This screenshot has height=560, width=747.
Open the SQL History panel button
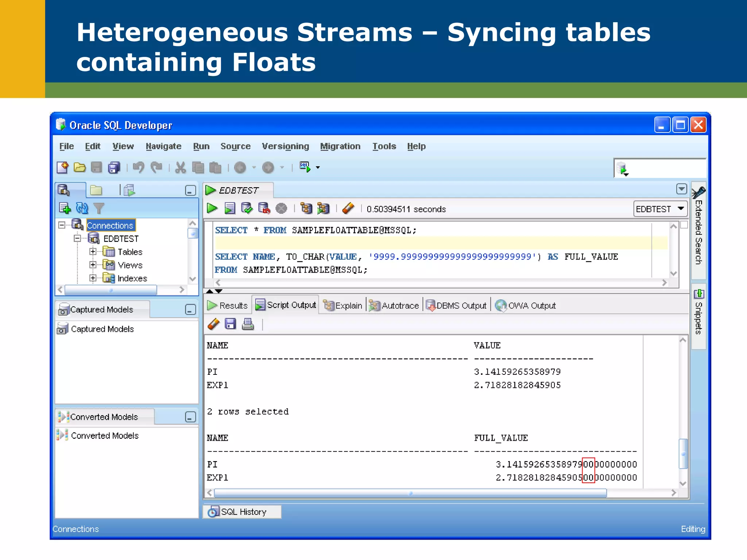[x=242, y=512]
